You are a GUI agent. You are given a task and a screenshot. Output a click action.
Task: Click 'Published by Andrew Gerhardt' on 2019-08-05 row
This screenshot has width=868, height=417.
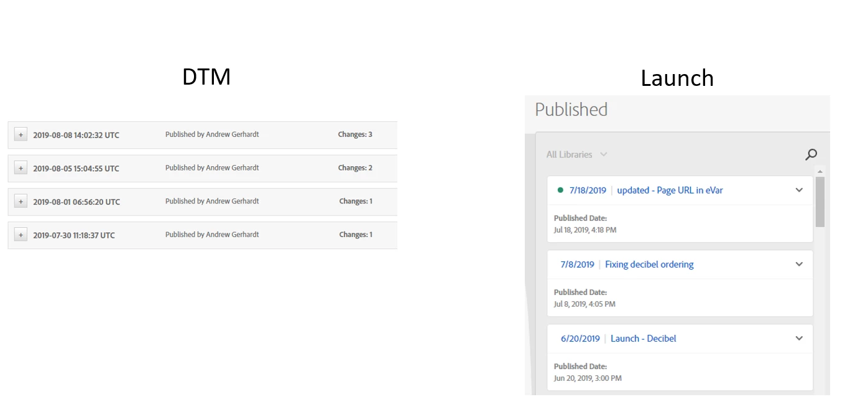[x=212, y=168]
